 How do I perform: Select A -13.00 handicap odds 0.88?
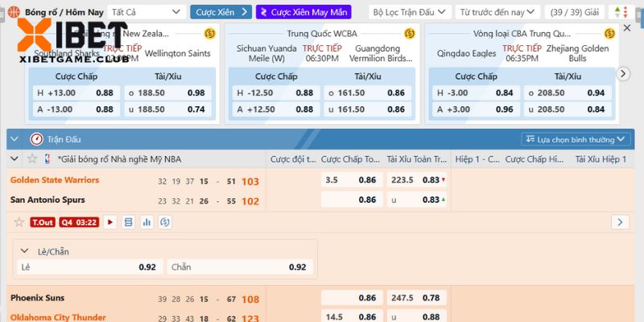tap(76, 109)
